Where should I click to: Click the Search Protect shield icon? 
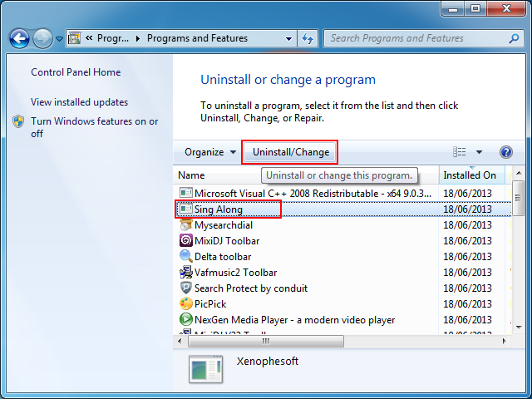tap(186, 288)
